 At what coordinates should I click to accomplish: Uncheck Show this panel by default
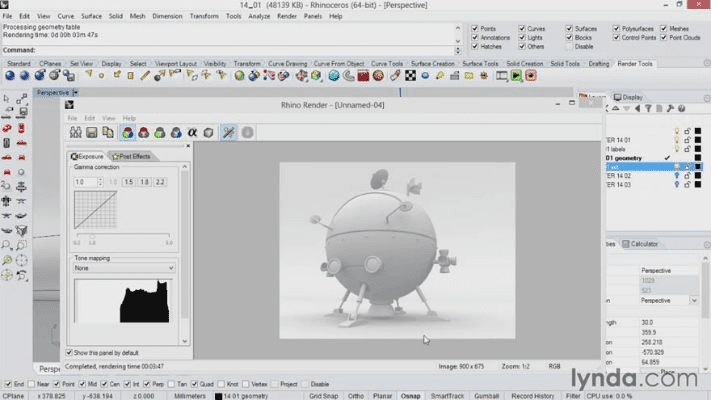click(70, 352)
